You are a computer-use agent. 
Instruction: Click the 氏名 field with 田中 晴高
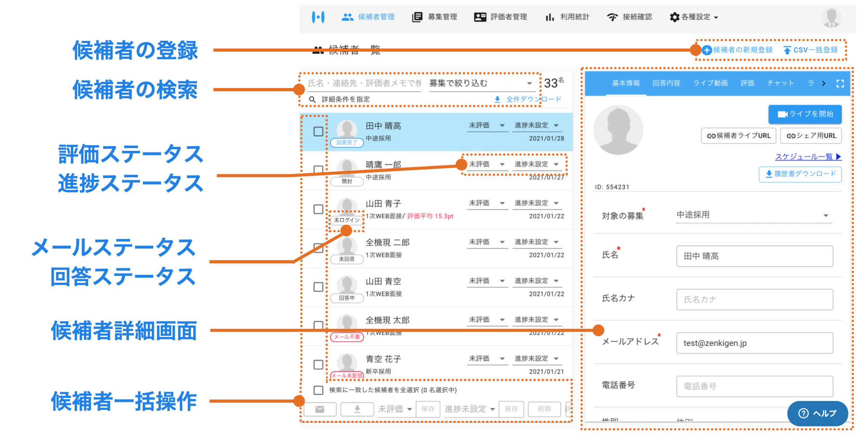754,256
